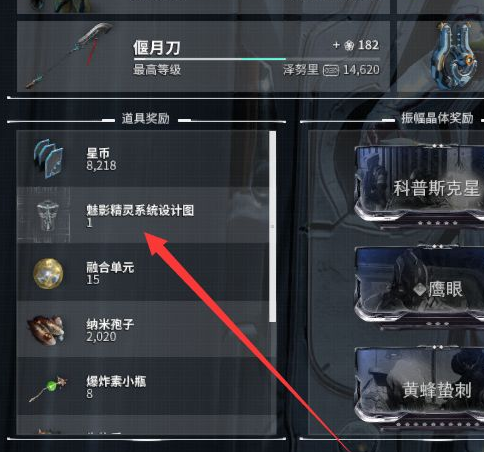Viewport: 484px width, 452px height.
Task: Click the 最高等级 rank label
Action: click(157, 70)
